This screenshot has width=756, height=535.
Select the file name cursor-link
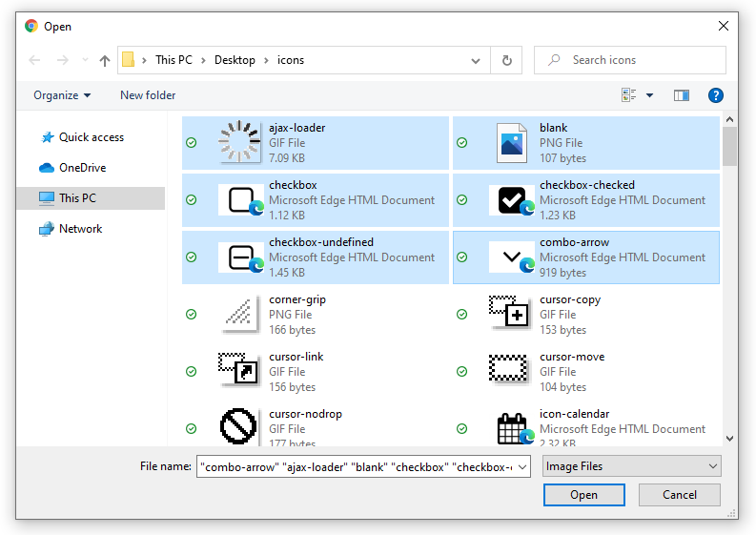pyautogui.click(x=296, y=357)
